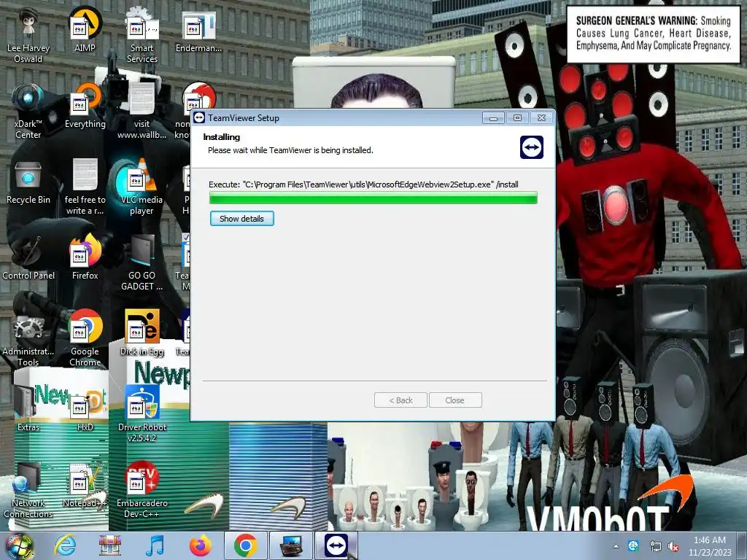
Task: Click the Control Panel desktop icon
Action: [x=28, y=257]
